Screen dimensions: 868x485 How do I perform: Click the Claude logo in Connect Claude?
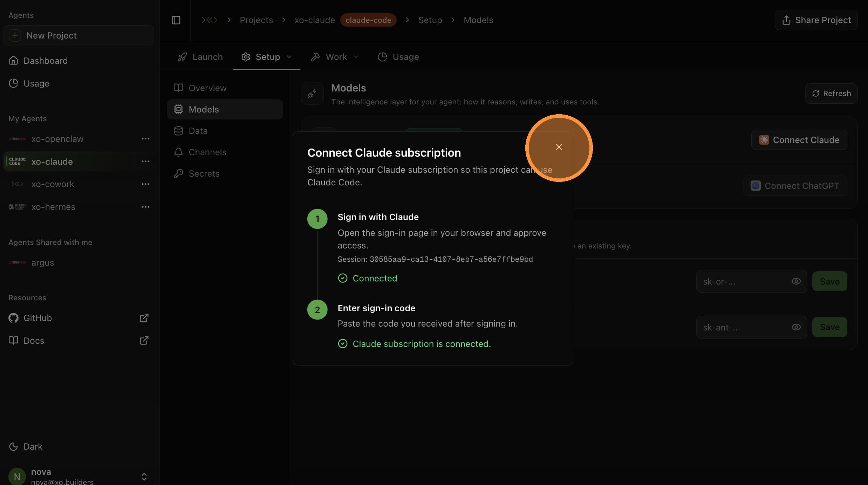pos(764,140)
